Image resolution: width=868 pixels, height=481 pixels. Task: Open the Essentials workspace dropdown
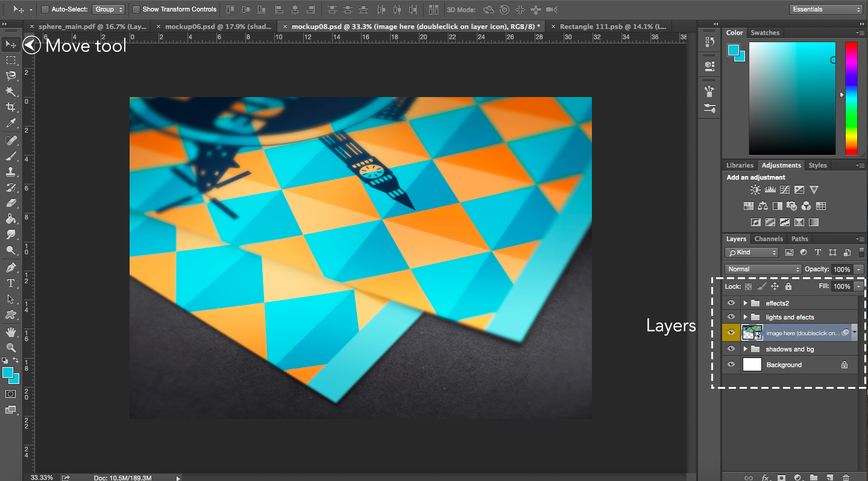tap(826, 10)
